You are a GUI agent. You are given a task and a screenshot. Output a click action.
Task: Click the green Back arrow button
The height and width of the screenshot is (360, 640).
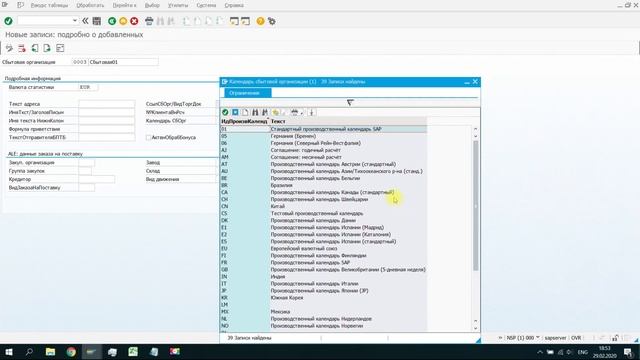pos(112,21)
